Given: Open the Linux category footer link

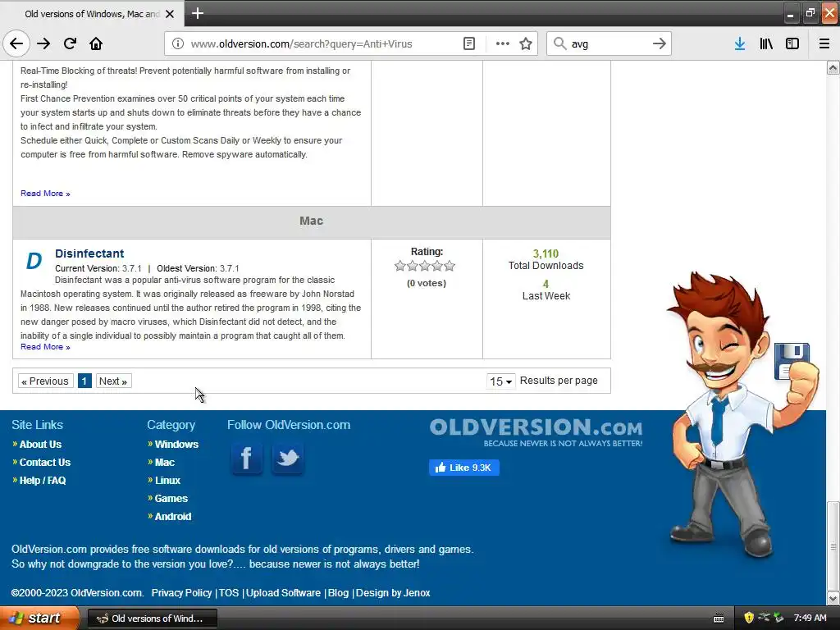Looking at the screenshot, I should pyautogui.click(x=167, y=481).
